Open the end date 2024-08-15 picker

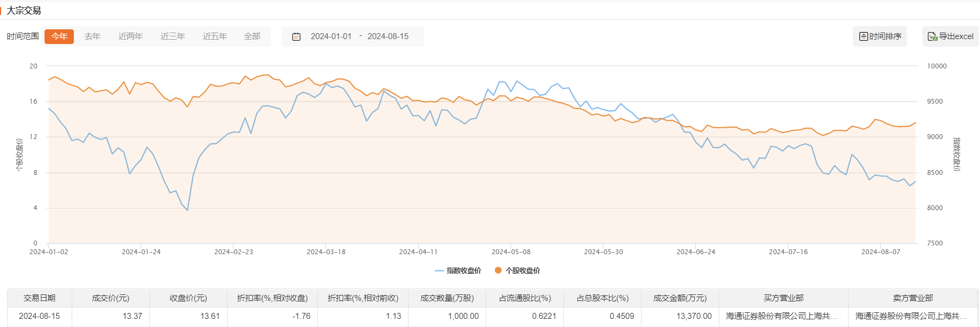[388, 36]
